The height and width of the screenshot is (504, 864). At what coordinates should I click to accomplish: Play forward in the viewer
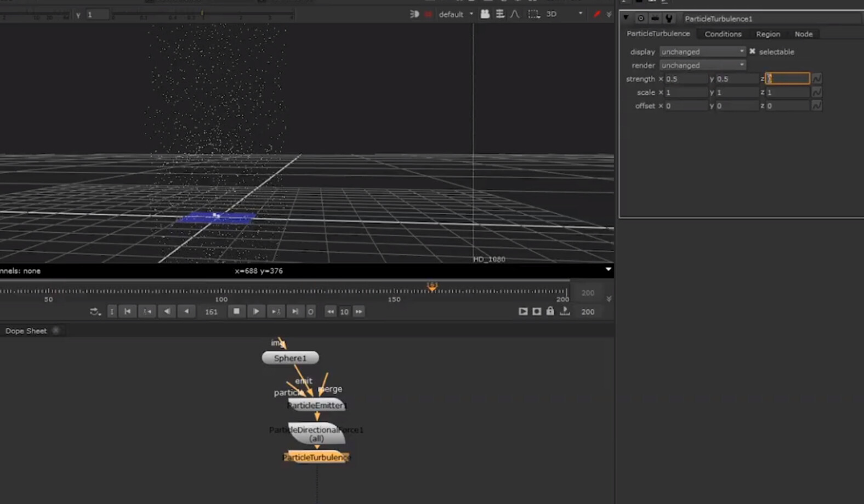[256, 311]
